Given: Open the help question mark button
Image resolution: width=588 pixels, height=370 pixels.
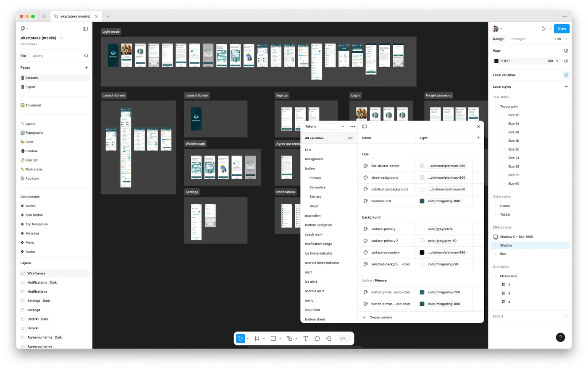Looking at the screenshot, I should (x=560, y=337).
